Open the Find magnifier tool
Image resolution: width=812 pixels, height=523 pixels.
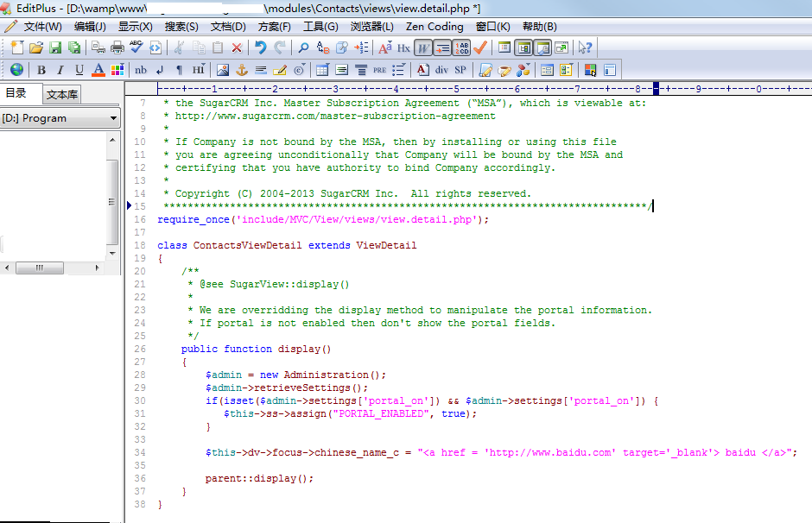click(x=303, y=47)
